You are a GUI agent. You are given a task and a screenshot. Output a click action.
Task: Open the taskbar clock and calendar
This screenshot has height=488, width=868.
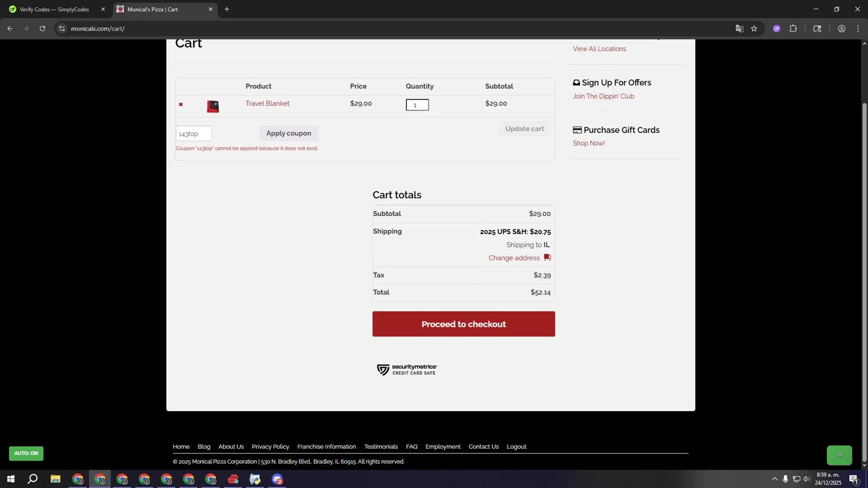(828, 479)
